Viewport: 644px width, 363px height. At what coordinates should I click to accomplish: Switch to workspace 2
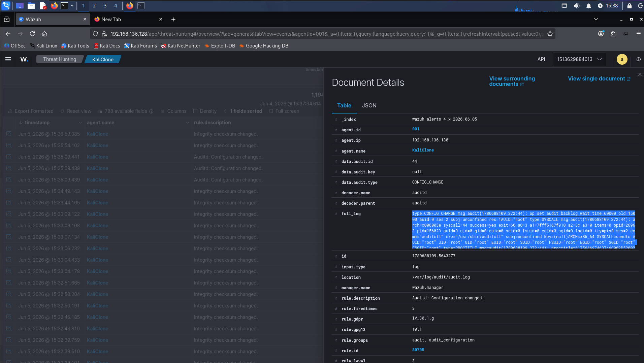coord(94,6)
